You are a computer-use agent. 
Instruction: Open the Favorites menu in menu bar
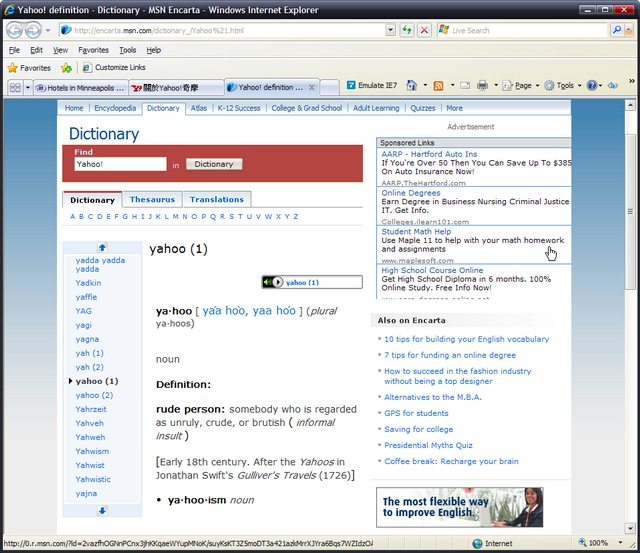coord(93,50)
